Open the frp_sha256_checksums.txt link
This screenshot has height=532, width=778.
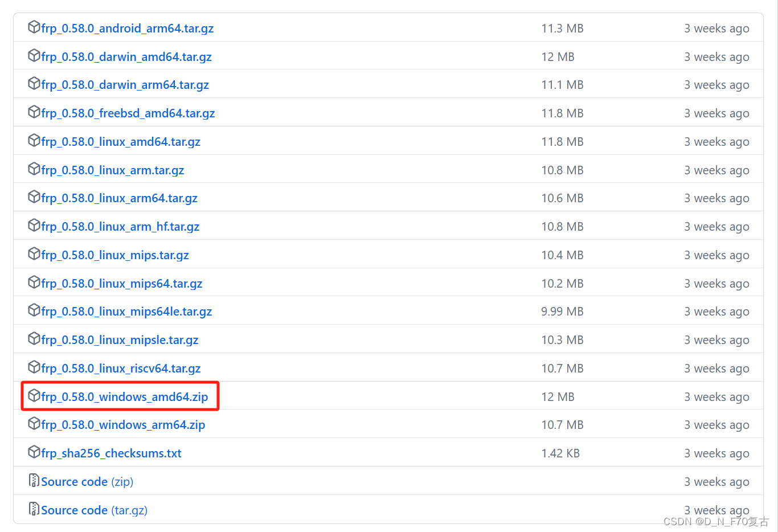point(111,453)
